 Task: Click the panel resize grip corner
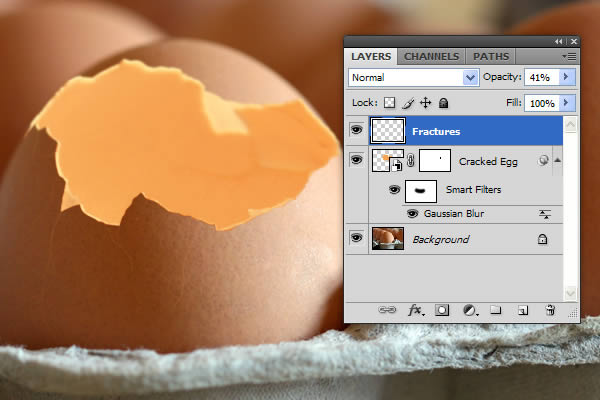click(573, 313)
